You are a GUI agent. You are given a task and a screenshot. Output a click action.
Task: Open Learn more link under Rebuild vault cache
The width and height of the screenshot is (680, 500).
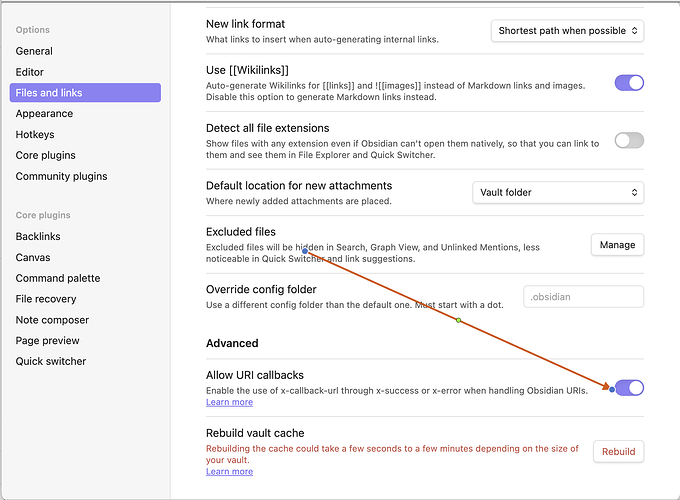[229, 471]
